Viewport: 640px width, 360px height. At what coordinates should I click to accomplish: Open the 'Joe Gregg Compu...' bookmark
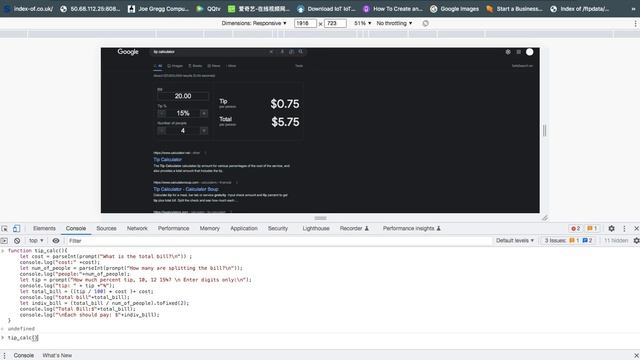(x=158, y=9)
